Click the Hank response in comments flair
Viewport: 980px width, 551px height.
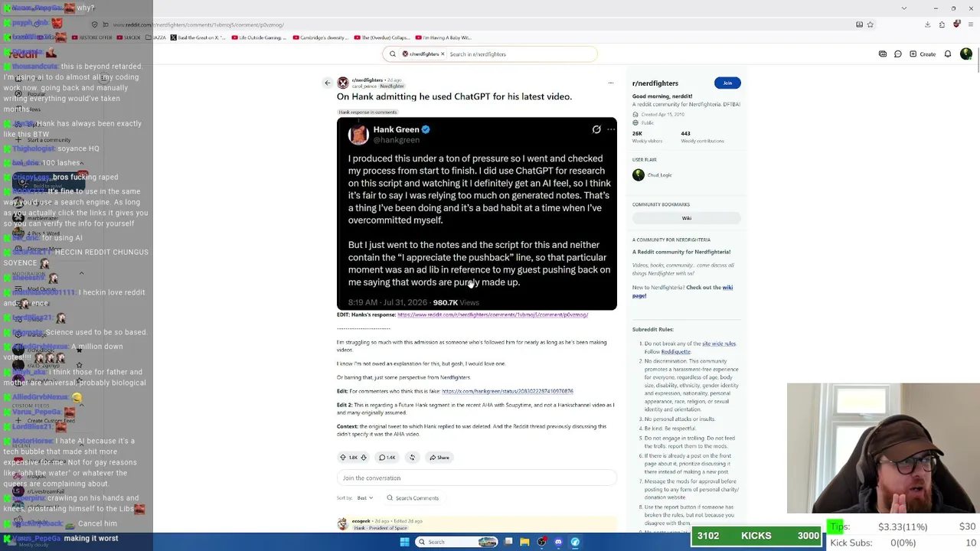pyautogui.click(x=367, y=112)
